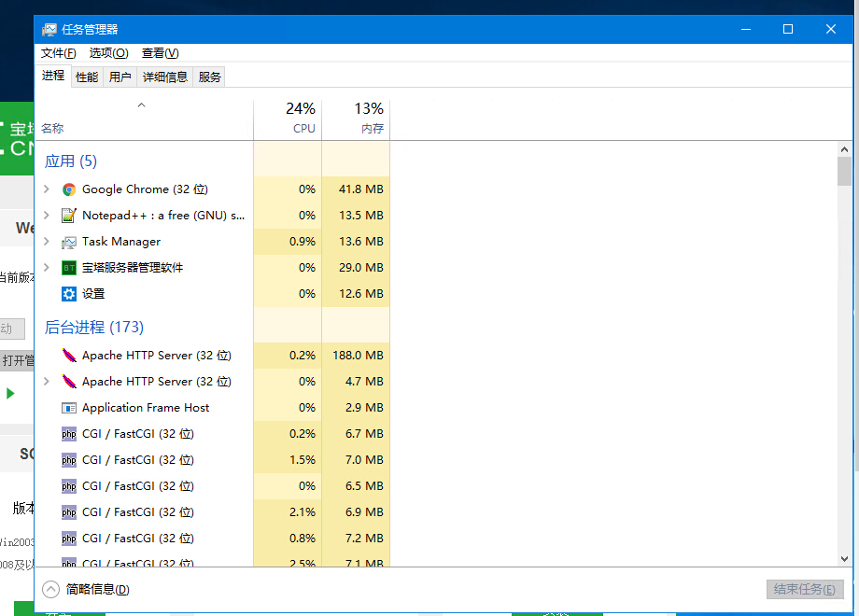Screen dimensions: 859x616
Task: Click the 结束任务(E) button
Action: pos(805,589)
